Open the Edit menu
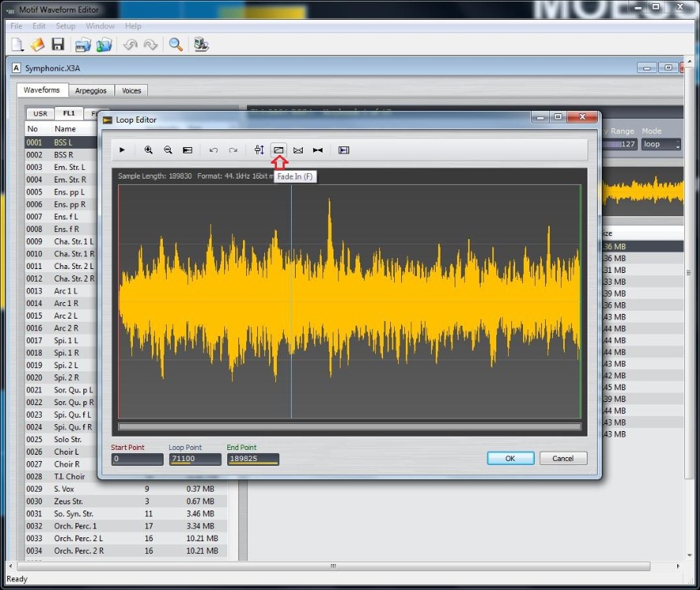Viewport: 700px width, 590px height. point(39,26)
